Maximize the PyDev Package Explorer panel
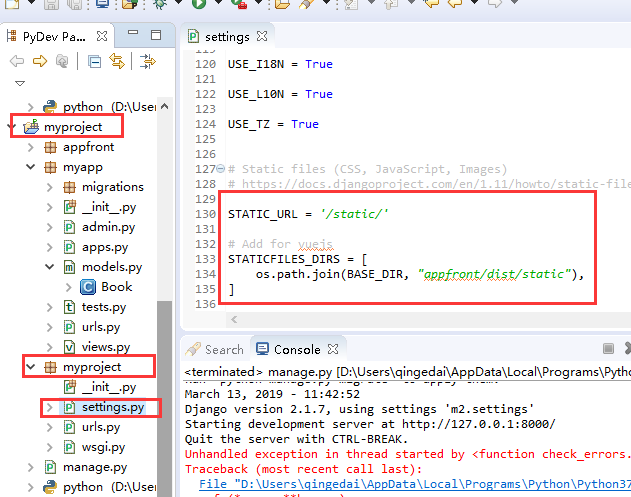 point(156,35)
